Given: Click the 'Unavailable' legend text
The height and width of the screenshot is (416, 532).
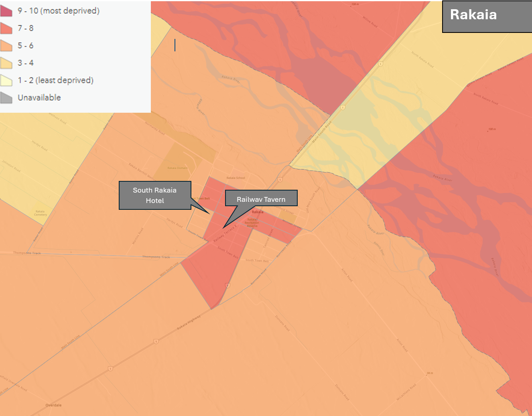Looking at the screenshot, I should [x=39, y=97].
